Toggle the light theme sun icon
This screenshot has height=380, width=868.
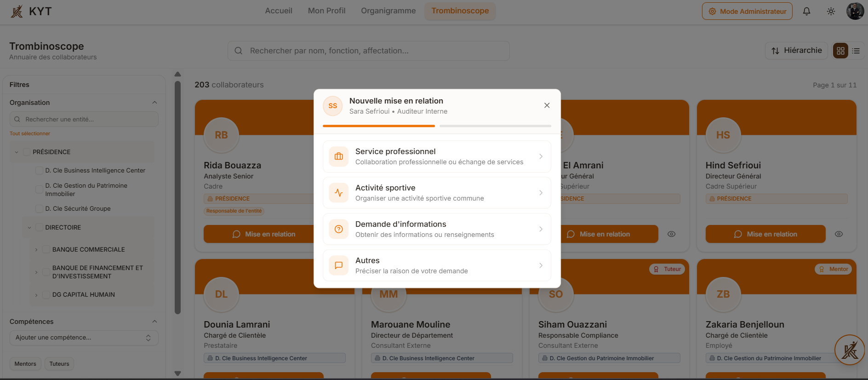coord(831,11)
